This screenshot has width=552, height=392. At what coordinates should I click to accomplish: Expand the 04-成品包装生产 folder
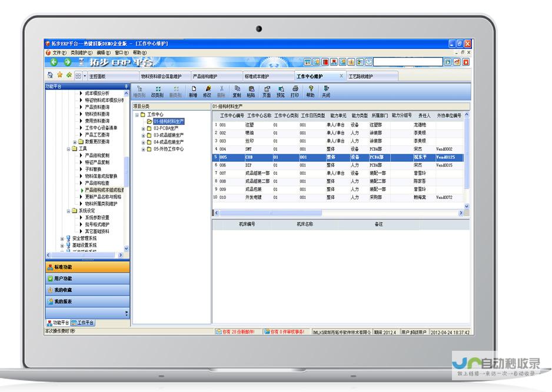(x=143, y=142)
